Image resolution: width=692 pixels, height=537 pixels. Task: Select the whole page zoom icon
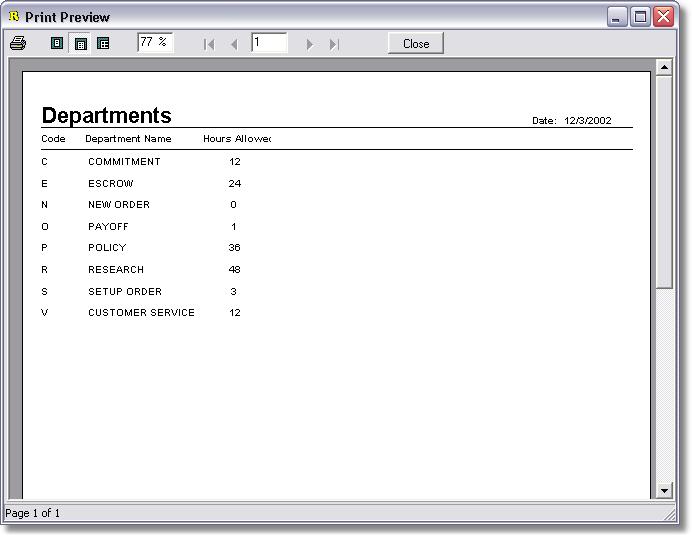57,43
